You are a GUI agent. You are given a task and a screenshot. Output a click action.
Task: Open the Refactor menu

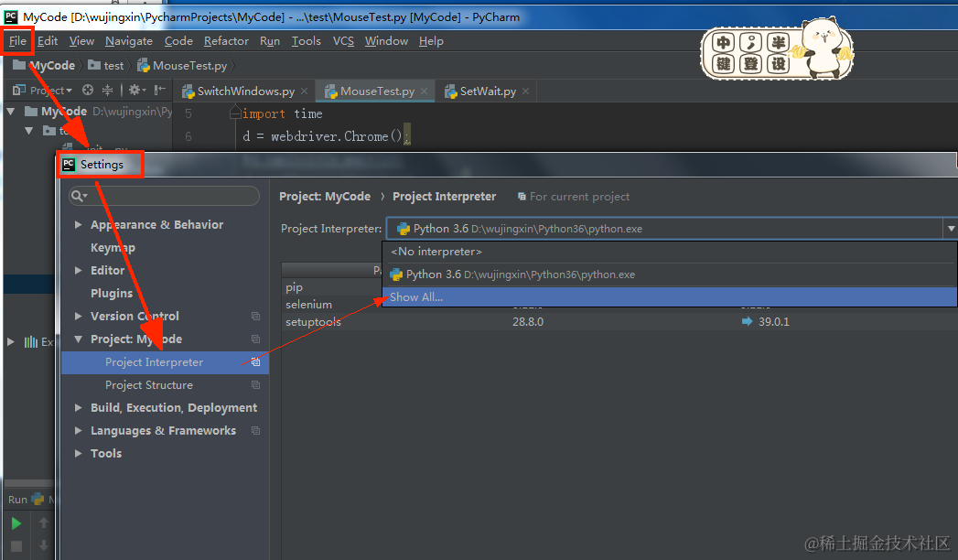(226, 41)
